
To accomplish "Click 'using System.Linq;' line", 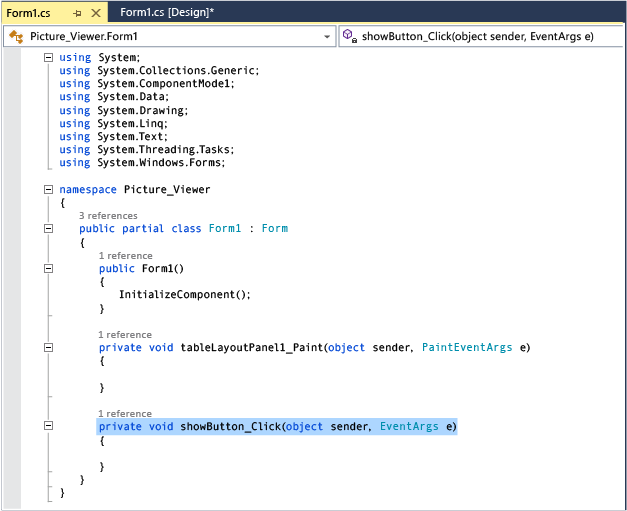I will coord(114,124).
